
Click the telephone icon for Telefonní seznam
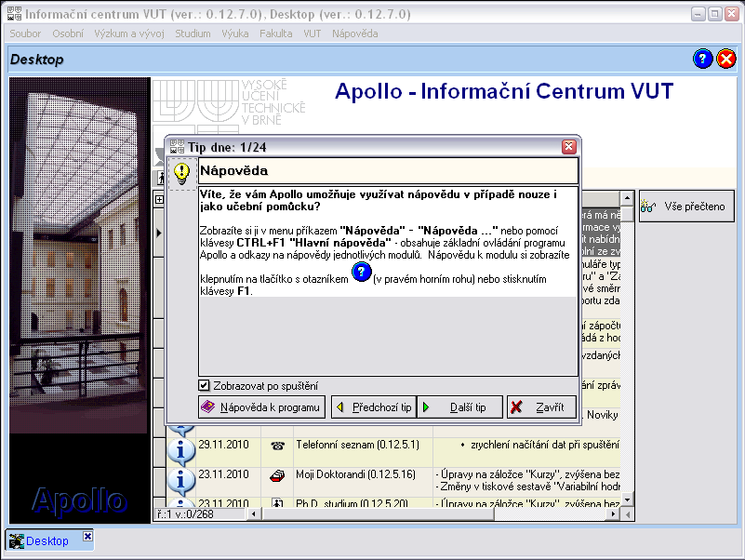(x=277, y=446)
